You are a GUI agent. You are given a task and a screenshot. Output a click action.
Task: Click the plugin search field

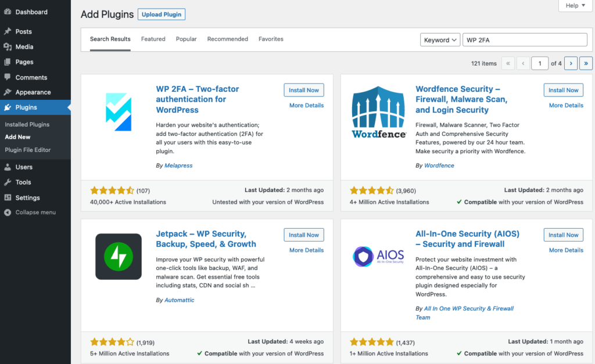[525, 40]
